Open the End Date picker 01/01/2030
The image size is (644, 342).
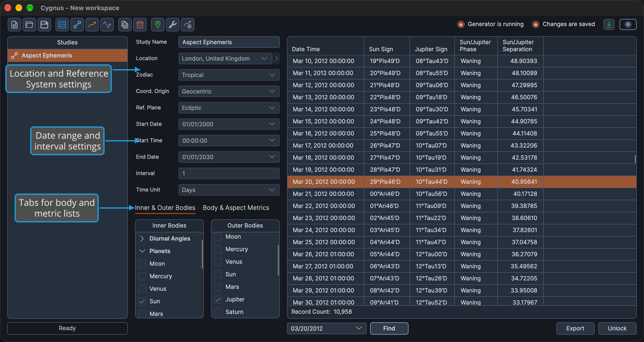[229, 157]
